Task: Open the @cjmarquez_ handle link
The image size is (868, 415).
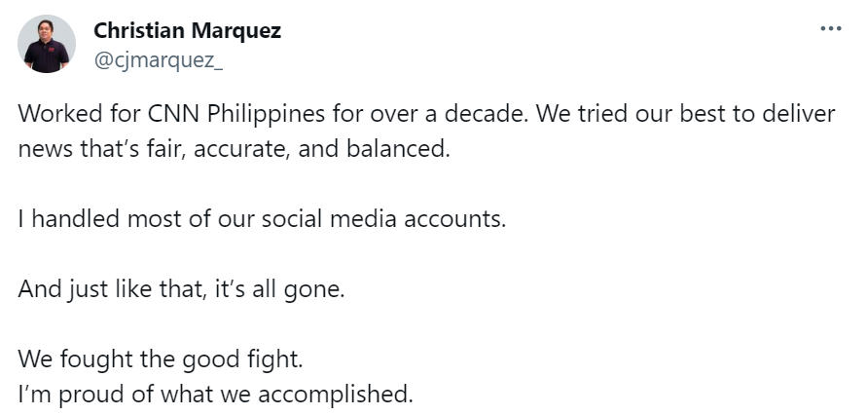Action: click(159, 60)
